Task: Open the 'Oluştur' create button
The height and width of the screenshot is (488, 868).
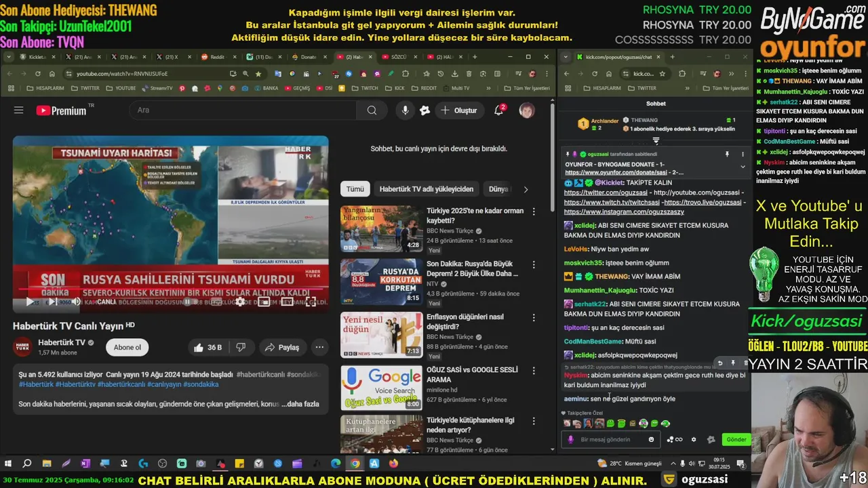Action: pos(459,110)
